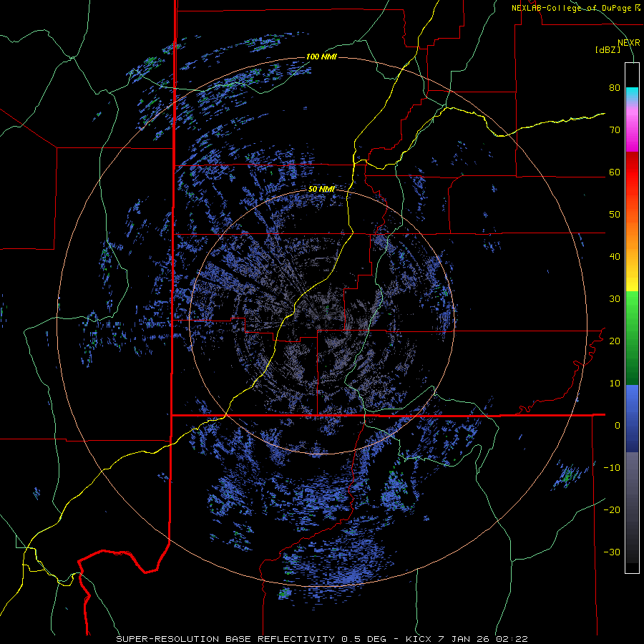644x644 pixels.
Task: Click the 50 NMI range ring label
Action: point(321,190)
